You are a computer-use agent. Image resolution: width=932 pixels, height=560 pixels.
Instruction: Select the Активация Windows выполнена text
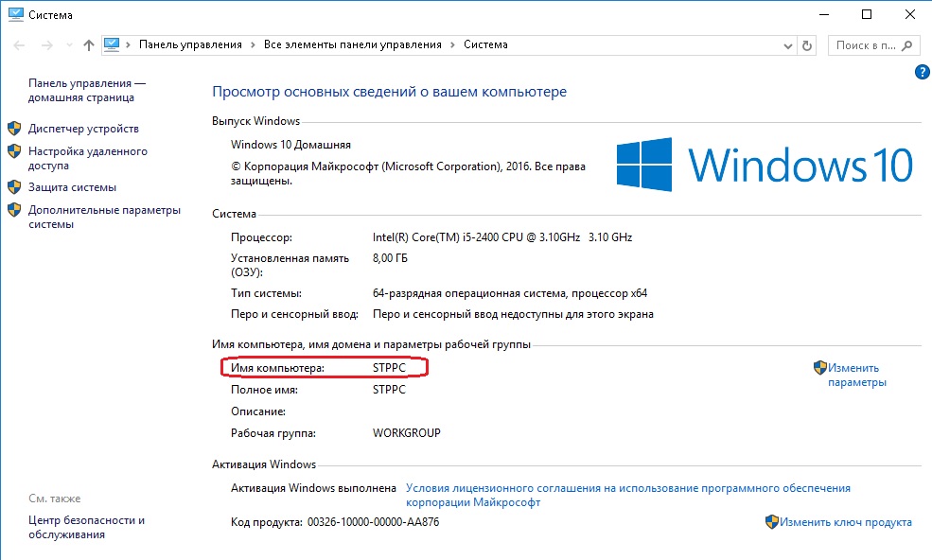pyautogui.click(x=313, y=488)
